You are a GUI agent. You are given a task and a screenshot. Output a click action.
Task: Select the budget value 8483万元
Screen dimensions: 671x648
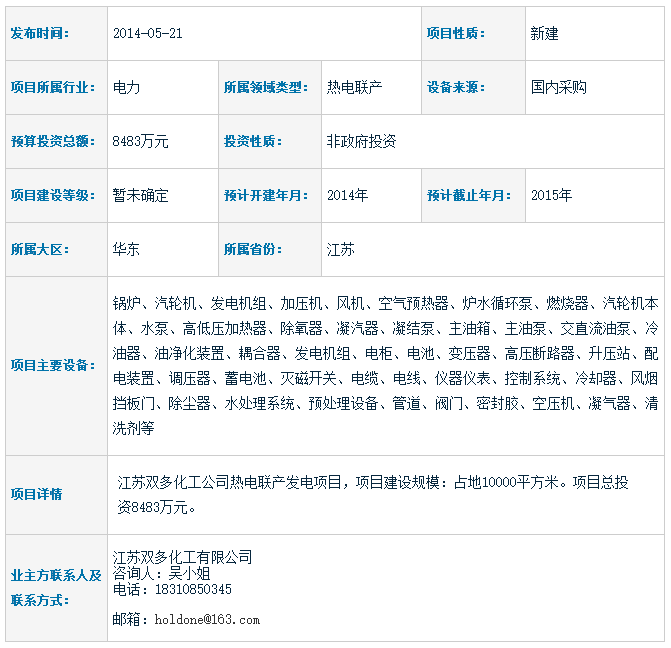pyautogui.click(x=140, y=141)
